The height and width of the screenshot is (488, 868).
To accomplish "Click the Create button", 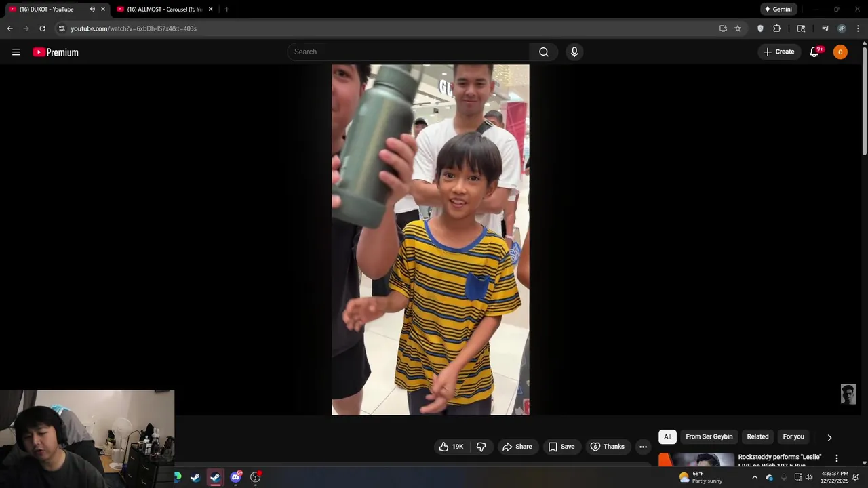I will [779, 52].
